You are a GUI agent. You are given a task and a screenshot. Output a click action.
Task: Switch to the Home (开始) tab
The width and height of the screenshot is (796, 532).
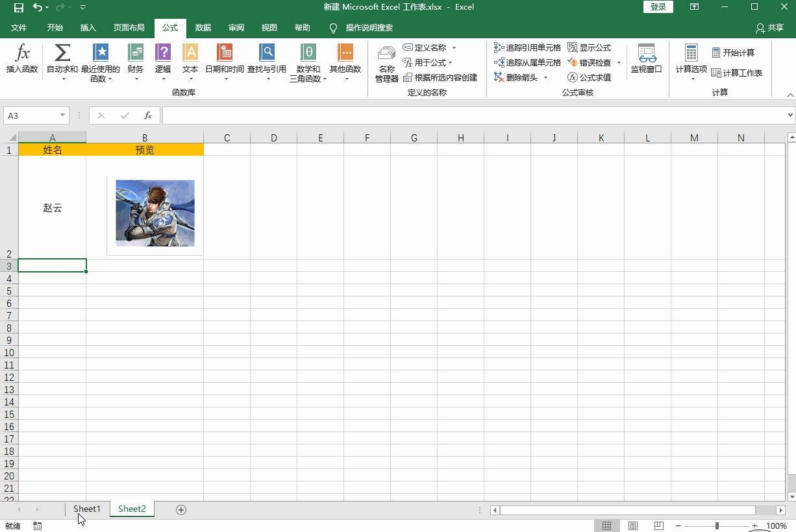pos(55,28)
